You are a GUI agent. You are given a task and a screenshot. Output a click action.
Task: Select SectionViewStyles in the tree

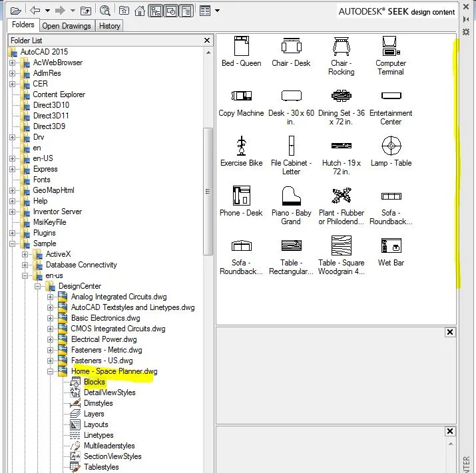click(113, 456)
